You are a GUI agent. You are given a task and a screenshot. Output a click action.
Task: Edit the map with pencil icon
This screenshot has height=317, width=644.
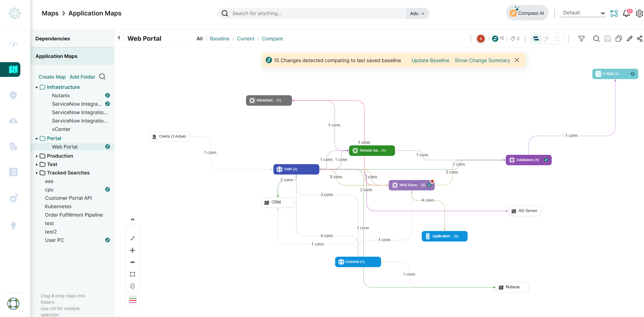[630, 39]
